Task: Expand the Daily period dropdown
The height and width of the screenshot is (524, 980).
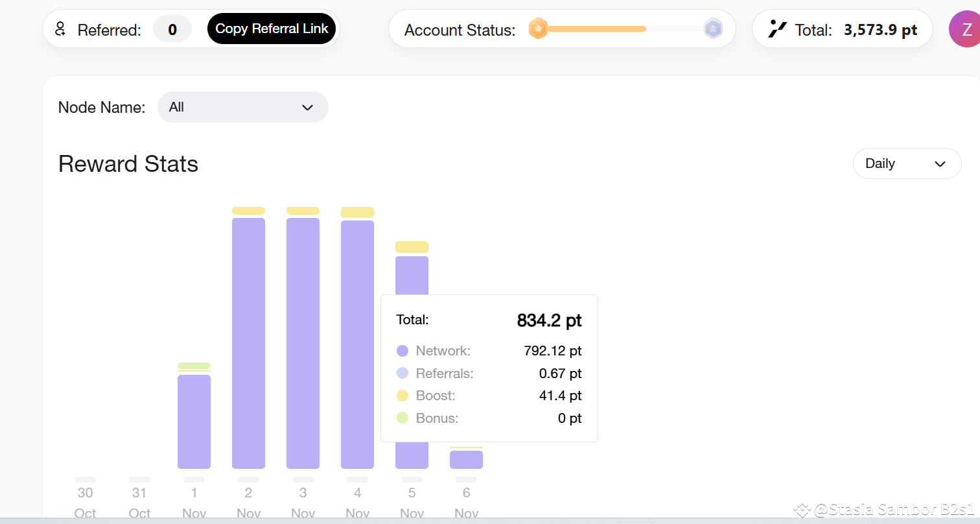Action: [x=906, y=163]
